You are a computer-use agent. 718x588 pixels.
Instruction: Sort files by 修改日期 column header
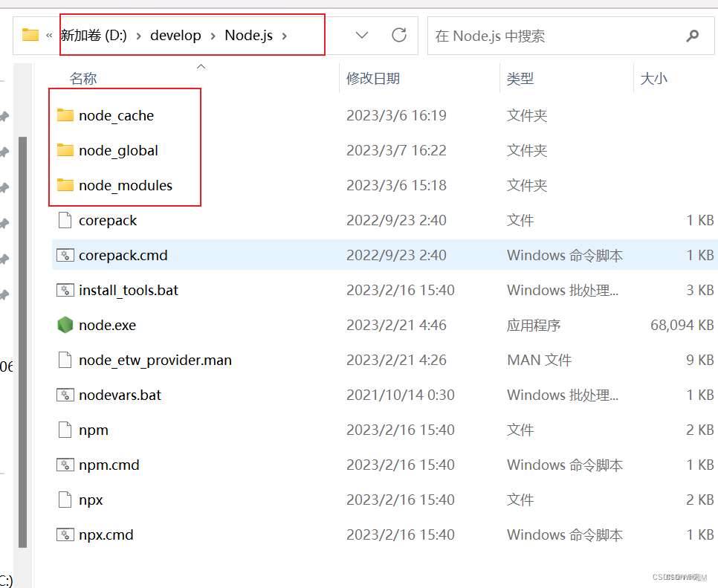tap(372, 78)
